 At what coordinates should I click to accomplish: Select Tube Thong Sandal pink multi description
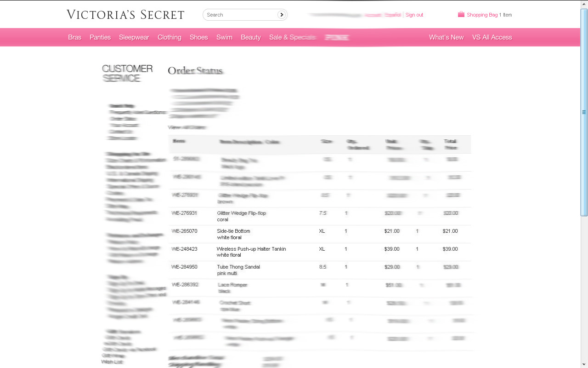(238, 270)
